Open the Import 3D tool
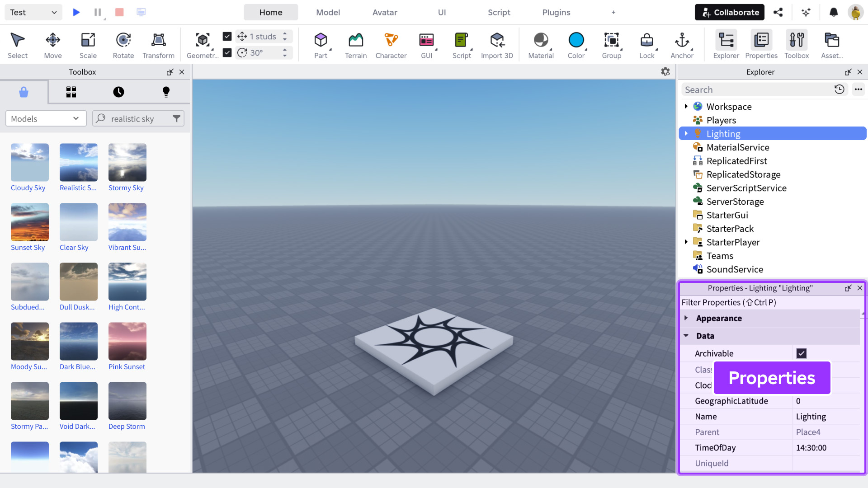 496,41
